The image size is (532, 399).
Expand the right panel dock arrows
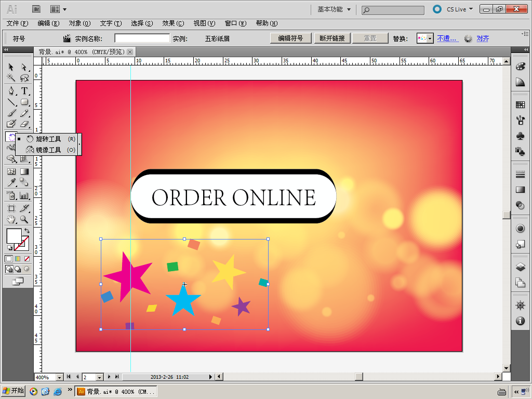click(x=526, y=49)
